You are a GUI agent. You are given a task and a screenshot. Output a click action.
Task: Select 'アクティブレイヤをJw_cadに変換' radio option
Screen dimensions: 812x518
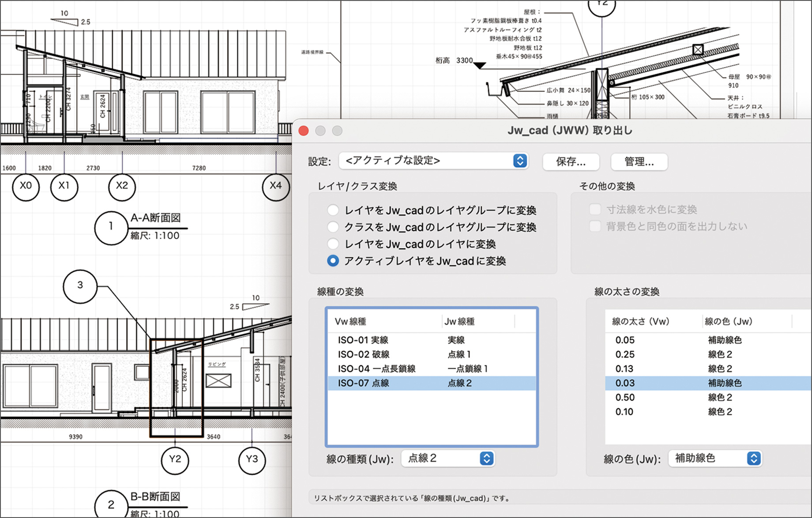[x=333, y=261]
